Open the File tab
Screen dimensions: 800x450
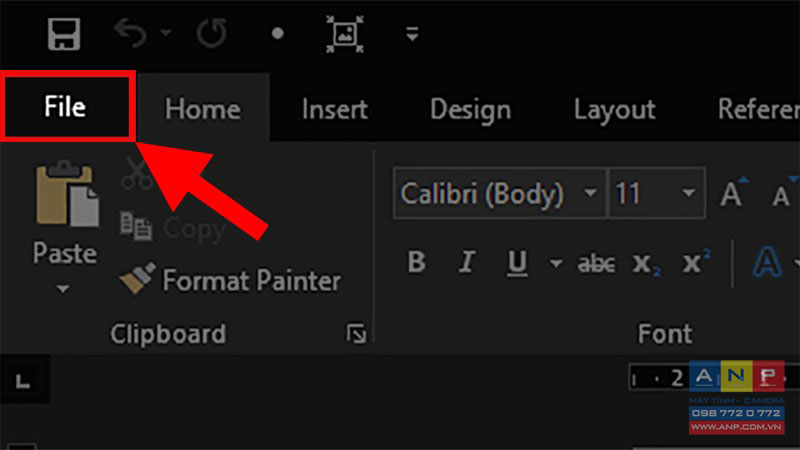tap(65, 106)
